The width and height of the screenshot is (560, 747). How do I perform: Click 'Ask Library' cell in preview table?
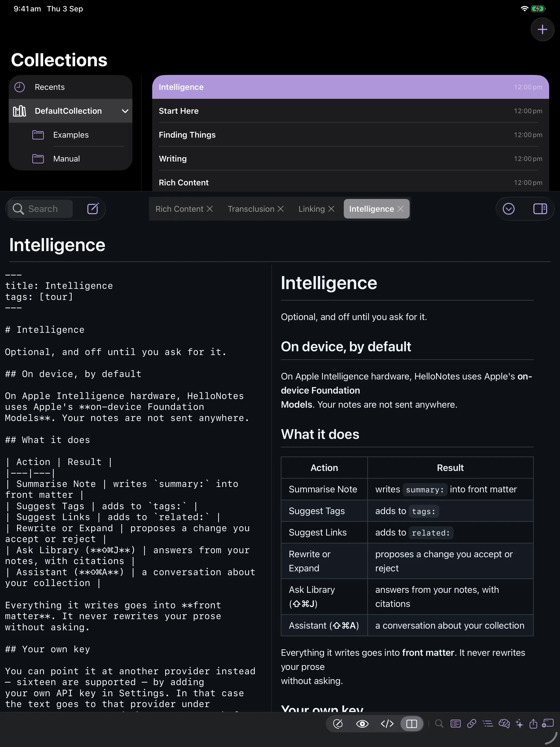coord(324,596)
